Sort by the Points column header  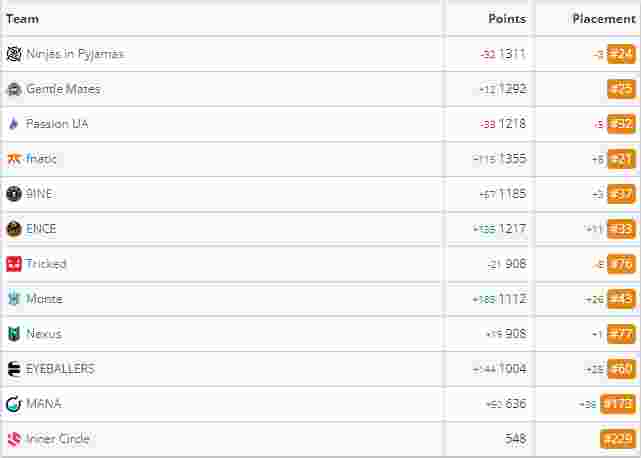coord(507,19)
